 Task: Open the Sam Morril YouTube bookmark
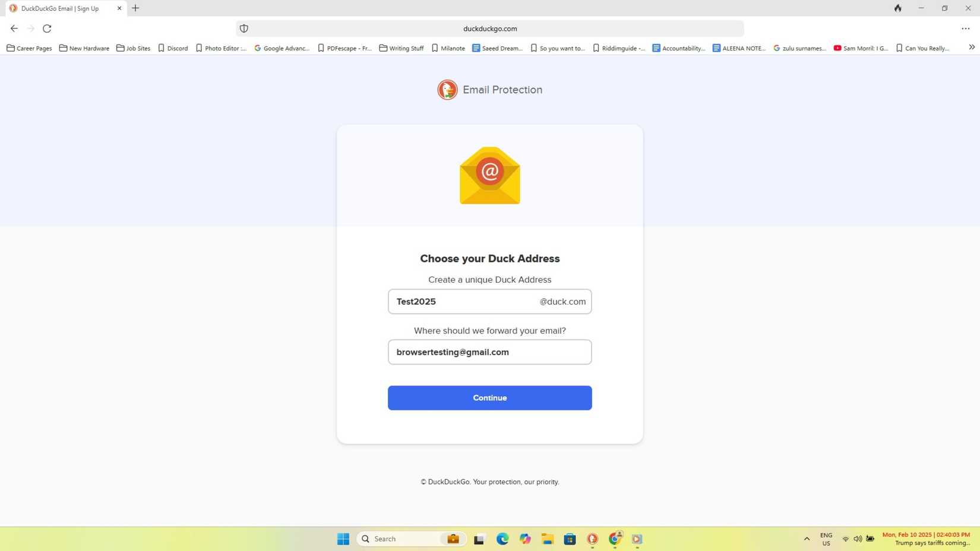pos(859,48)
